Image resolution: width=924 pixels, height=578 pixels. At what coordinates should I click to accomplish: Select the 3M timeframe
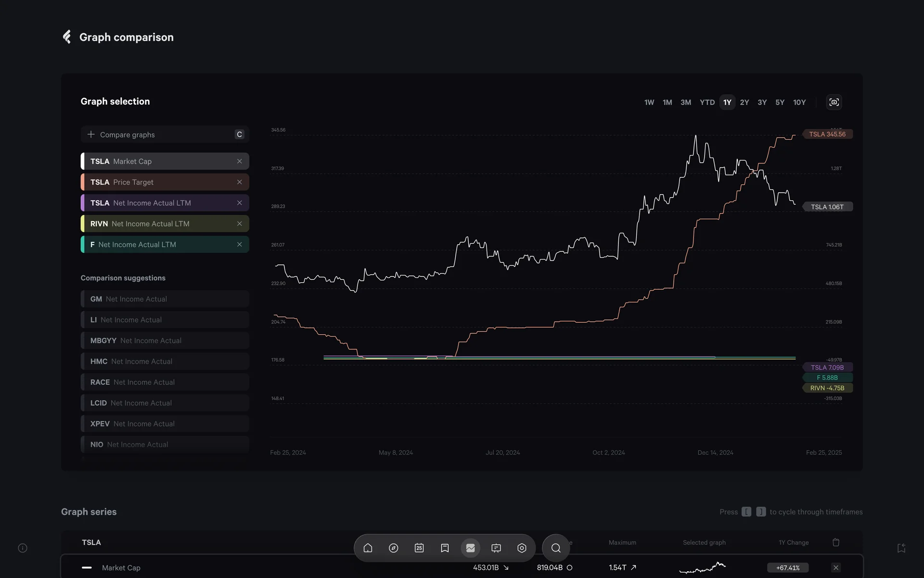pyautogui.click(x=685, y=102)
